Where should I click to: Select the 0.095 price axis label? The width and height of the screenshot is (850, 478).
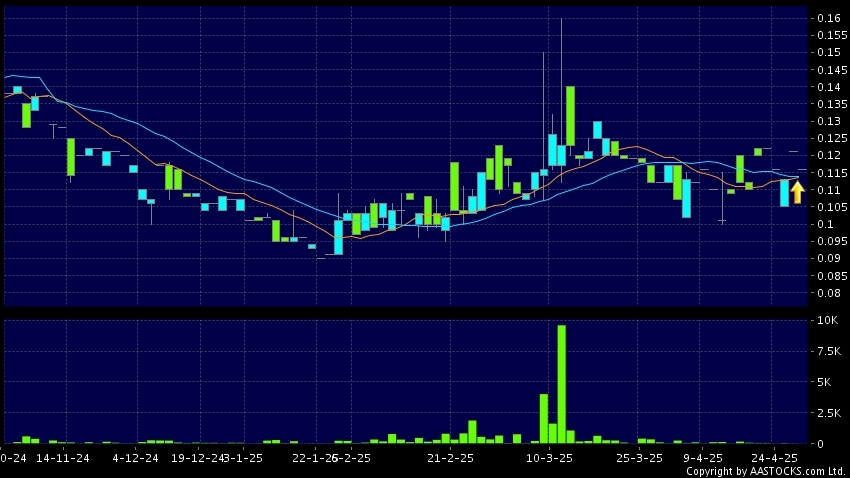coord(832,241)
